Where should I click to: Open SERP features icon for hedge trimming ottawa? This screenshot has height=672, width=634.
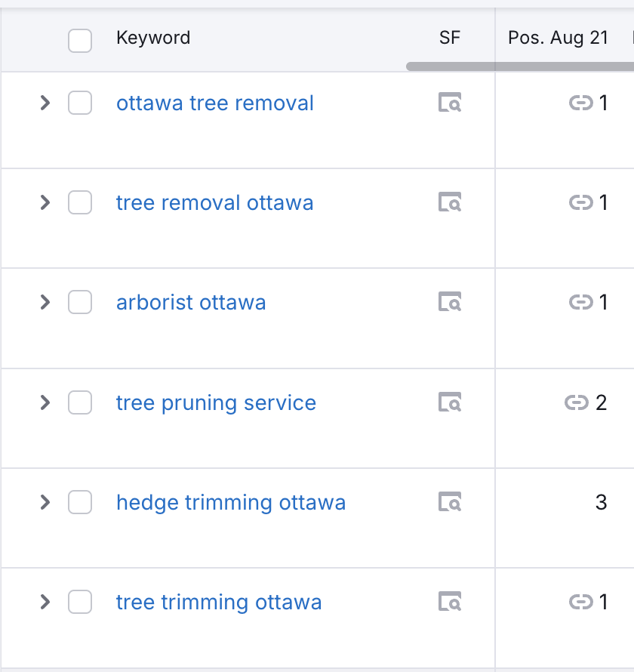click(450, 501)
